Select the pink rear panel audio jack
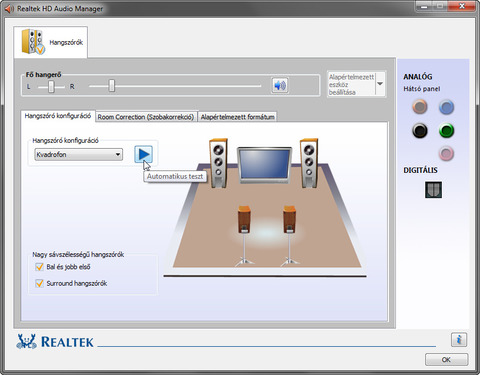Viewport: 480px width, 375px height. point(446,154)
